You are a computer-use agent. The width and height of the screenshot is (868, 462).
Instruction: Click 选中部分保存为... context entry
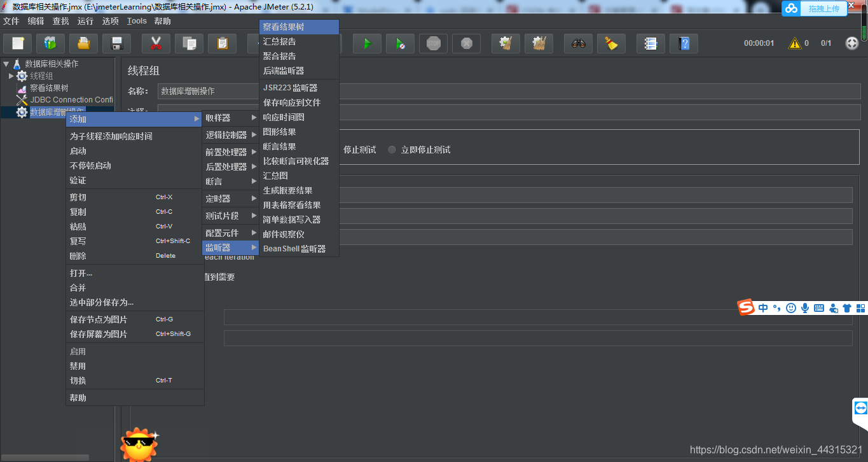[135, 302]
